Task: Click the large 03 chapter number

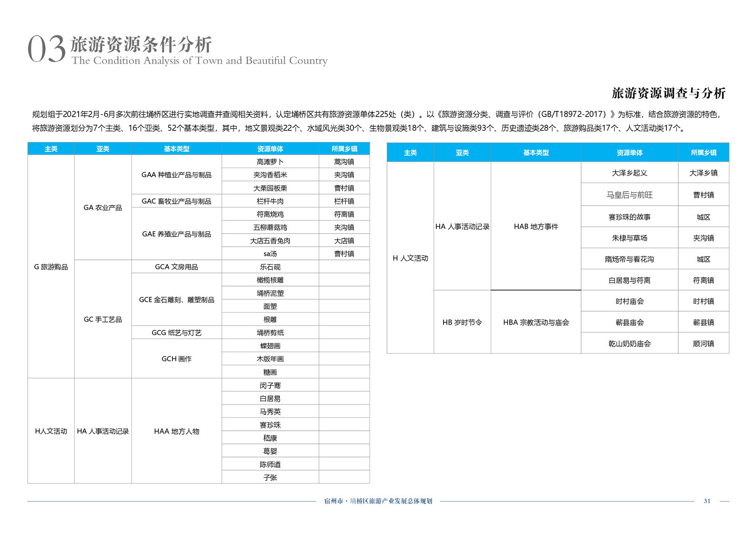Action: (46, 49)
